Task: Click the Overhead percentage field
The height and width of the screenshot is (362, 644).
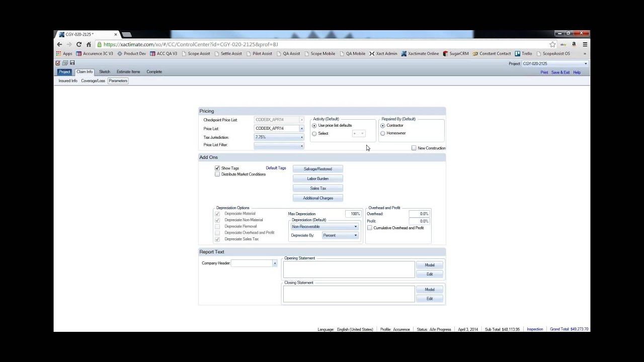Action: pyautogui.click(x=419, y=214)
